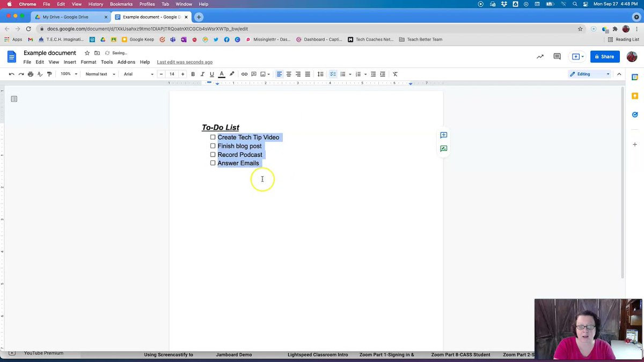Open the Meet present dropdown button
644x362 pixels.
pyautogui.click(x=577, y=56)
